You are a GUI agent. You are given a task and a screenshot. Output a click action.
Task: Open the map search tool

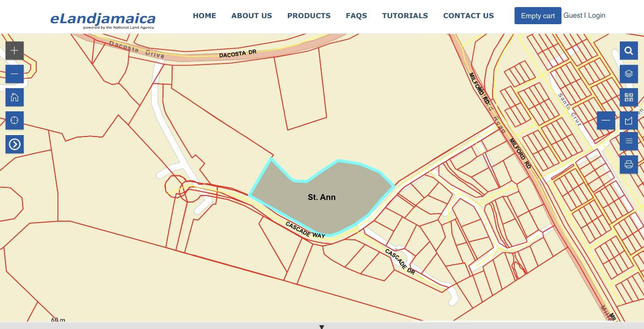pyautogui.click(x=628, y=50)
